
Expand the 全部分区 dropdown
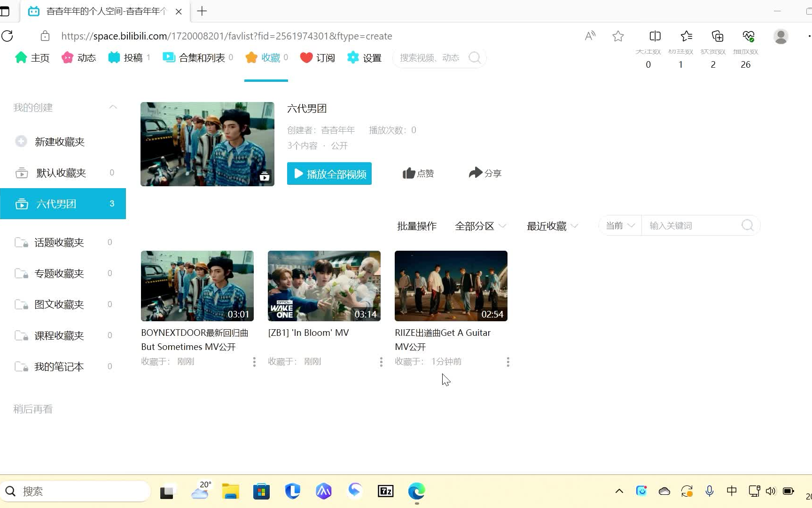point(480,226)
